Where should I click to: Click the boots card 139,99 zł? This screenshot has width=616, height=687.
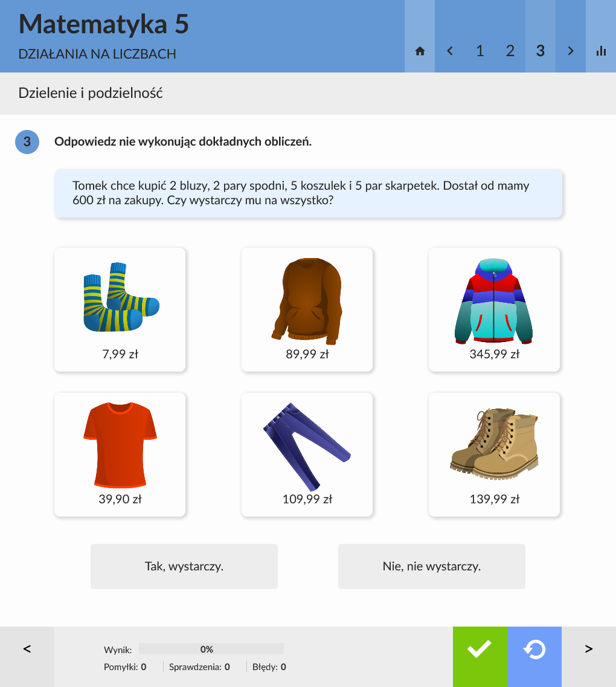pyautogui.click(x=494, y=455)
